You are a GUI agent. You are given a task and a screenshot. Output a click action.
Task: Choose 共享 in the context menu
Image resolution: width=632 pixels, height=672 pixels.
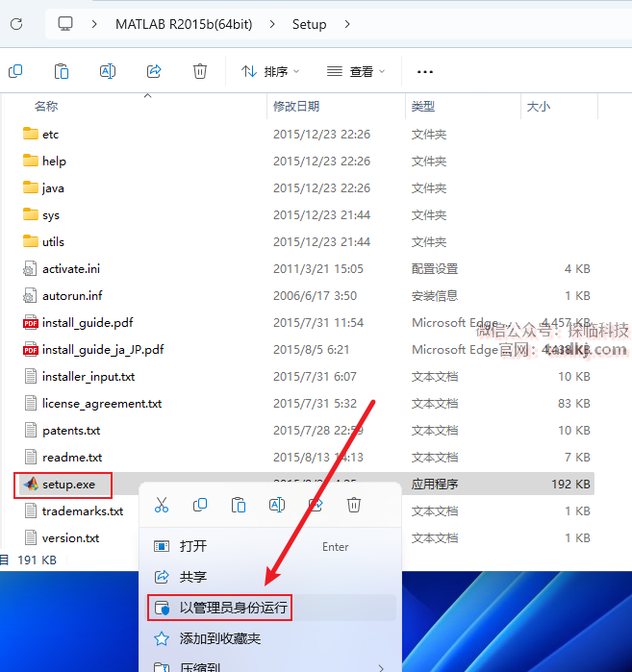[270, 577]
